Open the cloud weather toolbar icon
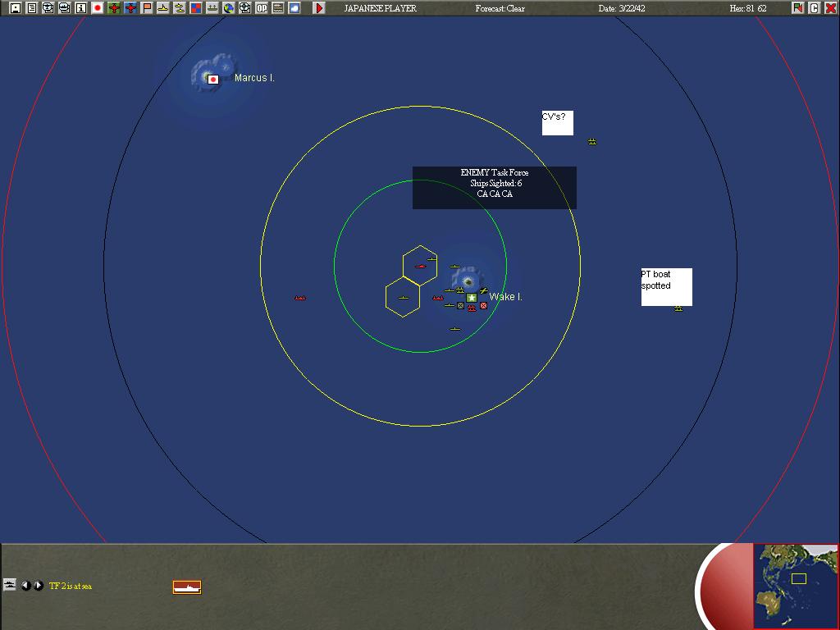This screenshot has width=840, height=630. [x=294, y=8]
